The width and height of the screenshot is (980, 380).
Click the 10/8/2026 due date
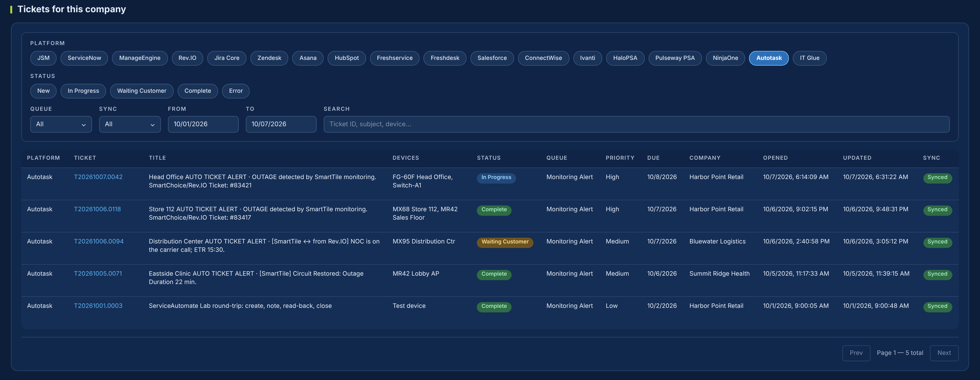point(662,177)
